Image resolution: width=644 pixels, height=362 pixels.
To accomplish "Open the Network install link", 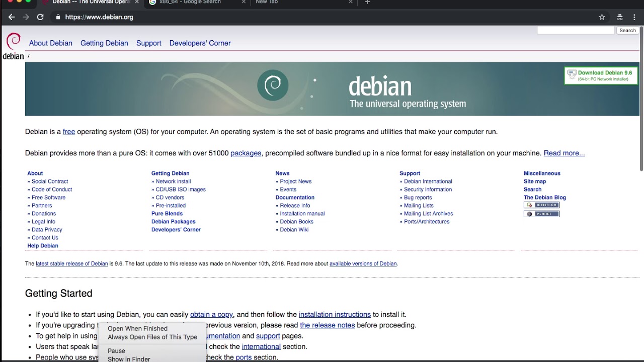I will [x=173, y=182].
